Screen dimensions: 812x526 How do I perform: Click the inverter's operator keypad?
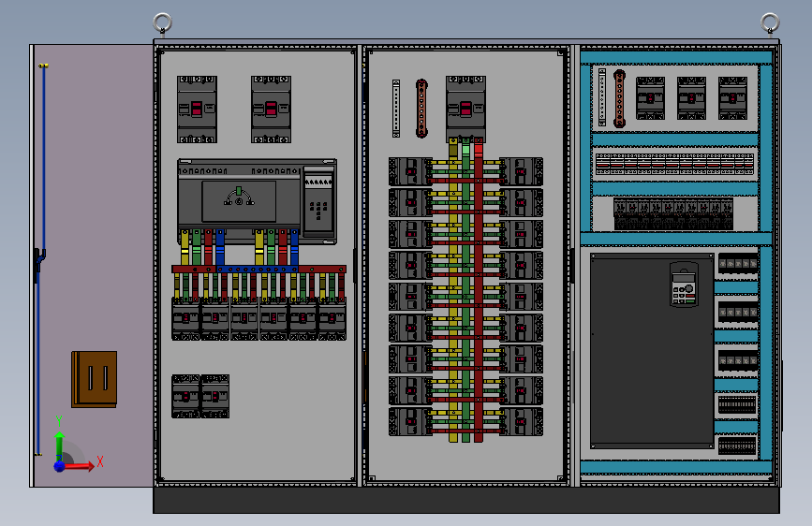point(684,285)
